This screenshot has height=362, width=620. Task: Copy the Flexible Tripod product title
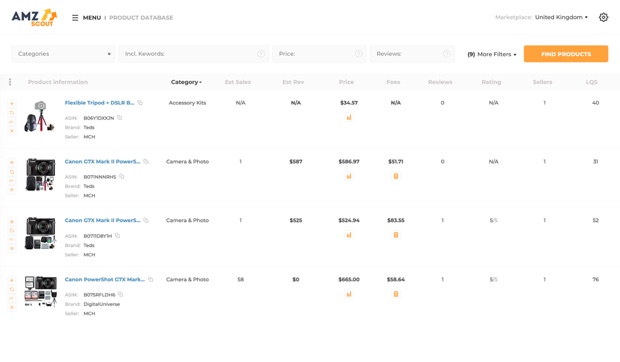coord(140,103)
